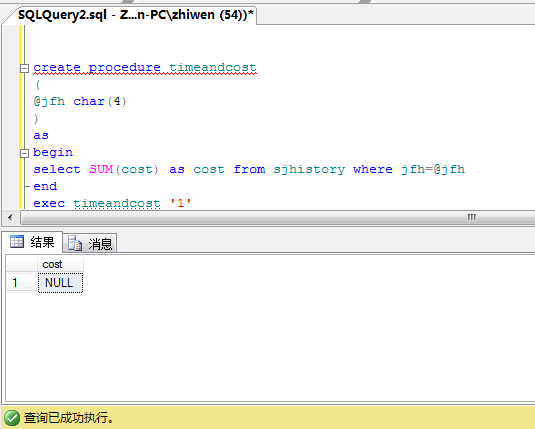Click the timeandcost procedure name on first line
This screenshot has width=535, height=429.
coord(213,68)
